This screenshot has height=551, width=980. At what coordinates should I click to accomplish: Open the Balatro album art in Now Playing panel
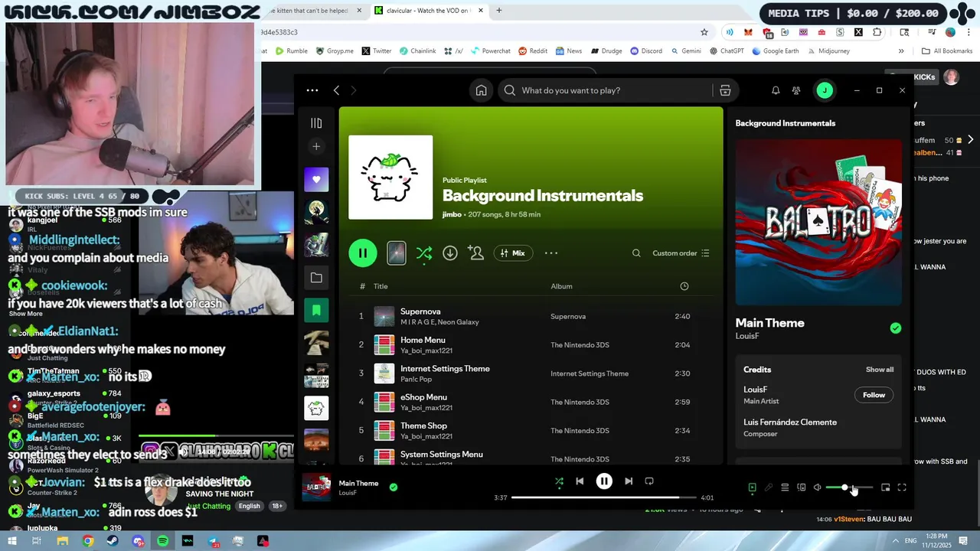point(818,222)
